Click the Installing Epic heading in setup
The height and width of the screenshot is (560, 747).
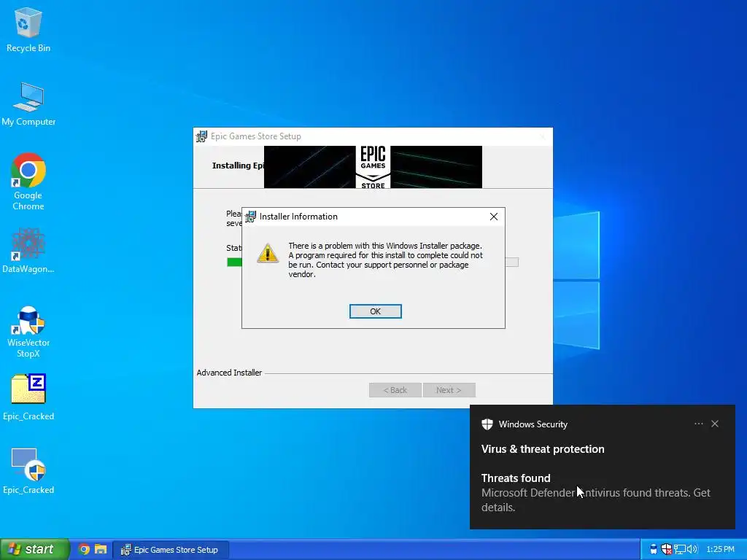click(x=238, y=166)
